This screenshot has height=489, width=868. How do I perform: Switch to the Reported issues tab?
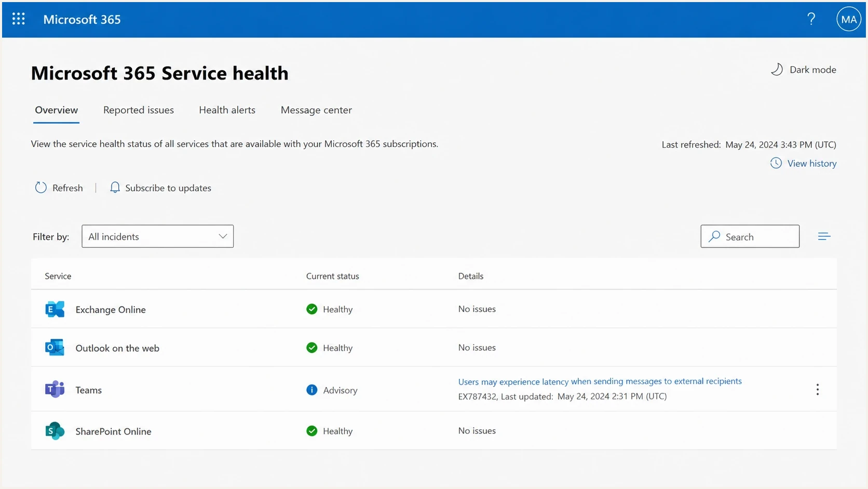[139, 110]
